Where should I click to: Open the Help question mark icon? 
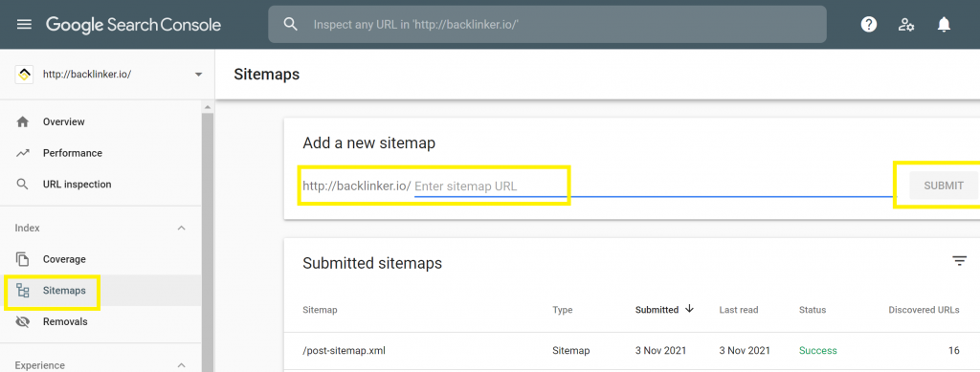click(x=869, y=24)
